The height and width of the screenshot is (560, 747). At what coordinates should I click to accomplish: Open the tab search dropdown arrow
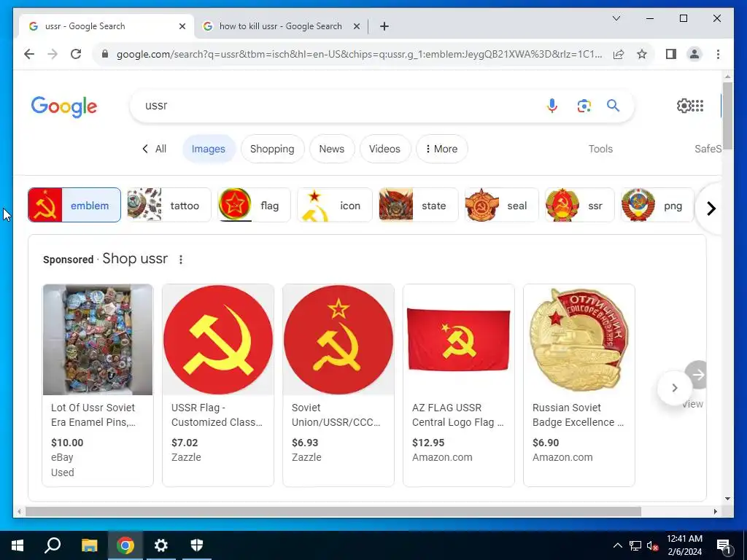tap(616, 18)
